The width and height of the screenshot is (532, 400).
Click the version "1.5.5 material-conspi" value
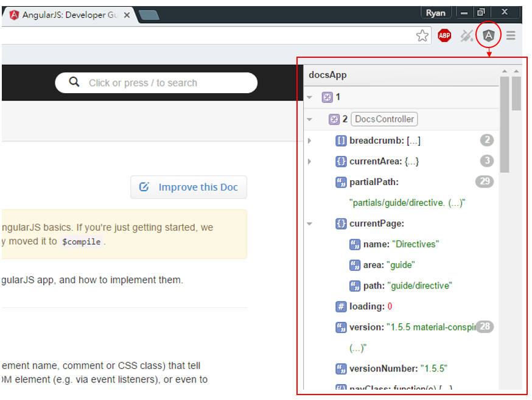431,328
